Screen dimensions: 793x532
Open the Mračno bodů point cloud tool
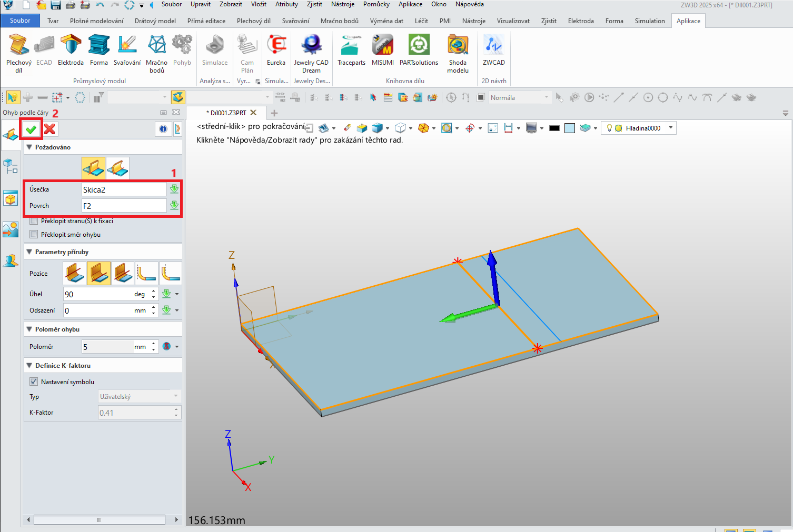click(x=157, y=53)
